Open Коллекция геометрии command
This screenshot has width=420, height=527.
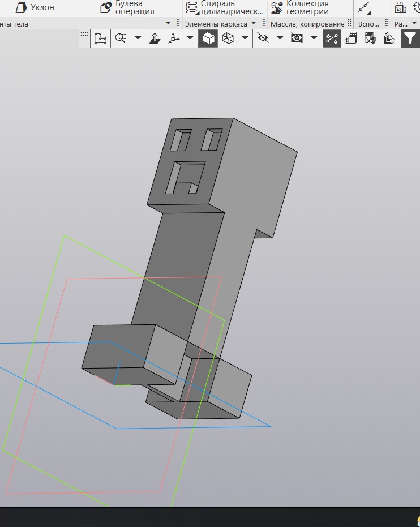(x=300, y=7)
